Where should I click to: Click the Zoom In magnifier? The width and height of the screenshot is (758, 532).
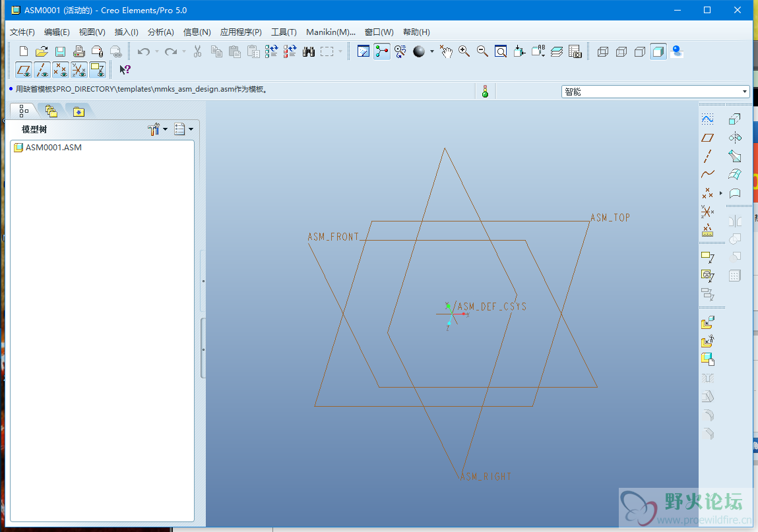(464, 51)
